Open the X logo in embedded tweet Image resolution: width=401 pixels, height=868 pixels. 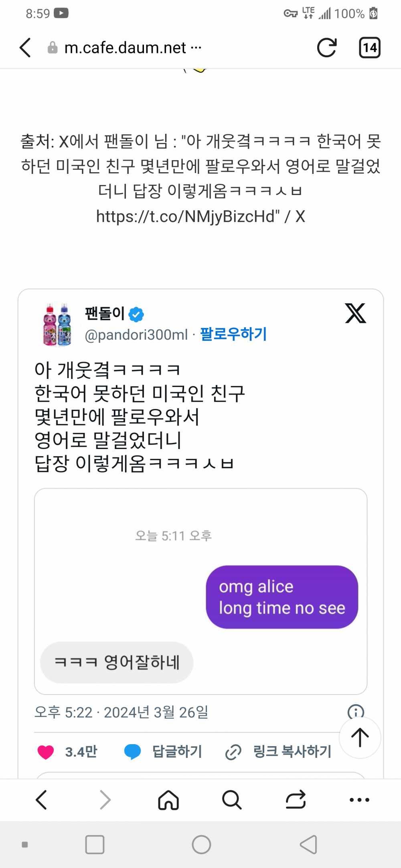355,313
